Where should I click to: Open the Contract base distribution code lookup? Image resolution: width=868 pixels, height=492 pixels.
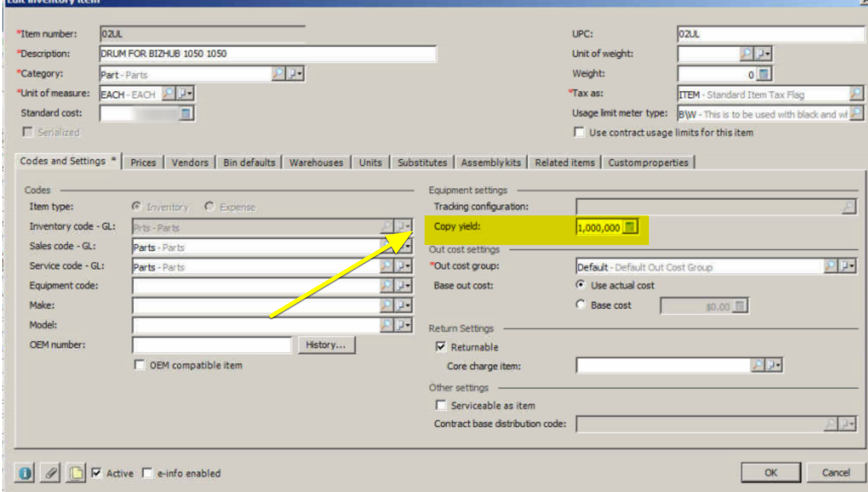pos(830,423)
